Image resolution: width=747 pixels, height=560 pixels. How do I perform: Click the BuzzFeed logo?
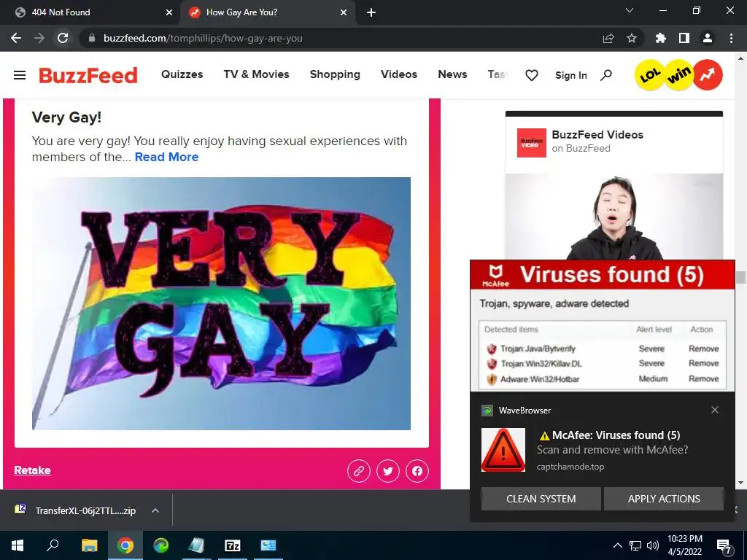88,75
